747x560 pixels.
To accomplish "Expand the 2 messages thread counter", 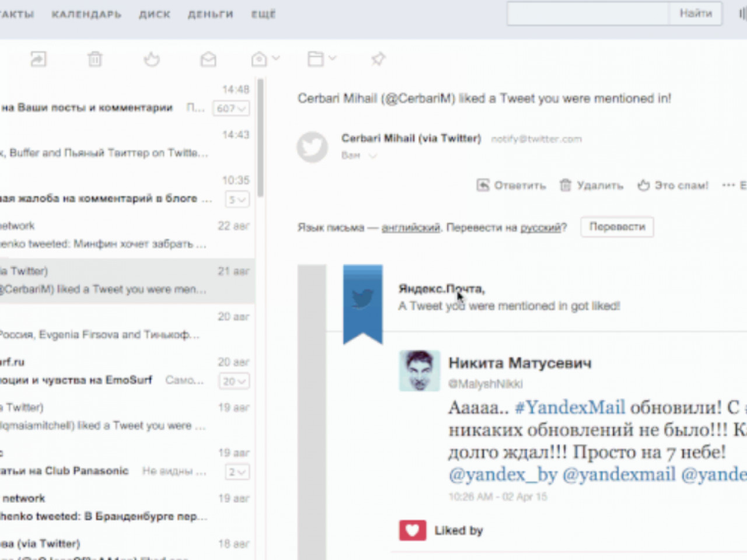I will pos(238,472).
